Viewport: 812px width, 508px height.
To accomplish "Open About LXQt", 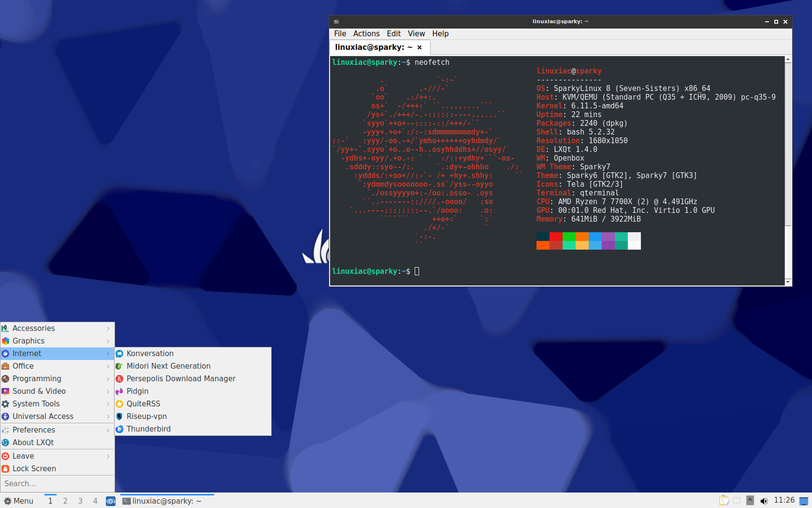I will pos(58,443).
